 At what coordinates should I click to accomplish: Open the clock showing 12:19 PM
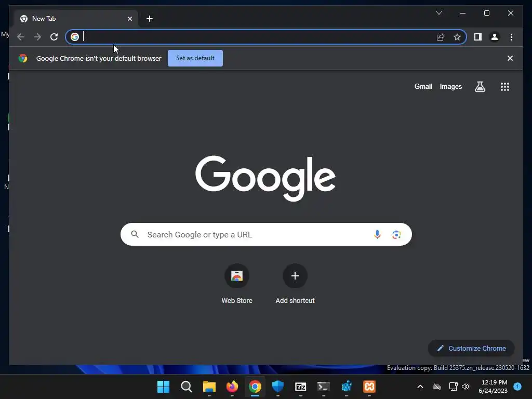tap(494, 387)
